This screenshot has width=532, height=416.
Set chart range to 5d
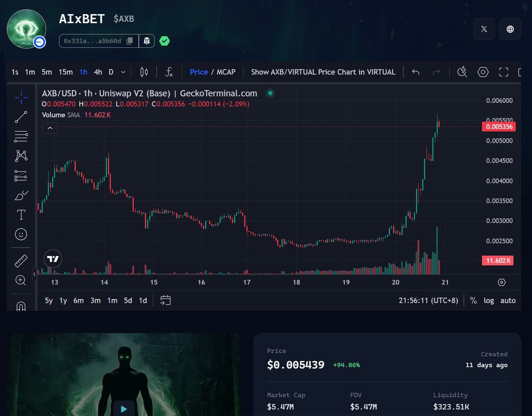pos(128,300)
